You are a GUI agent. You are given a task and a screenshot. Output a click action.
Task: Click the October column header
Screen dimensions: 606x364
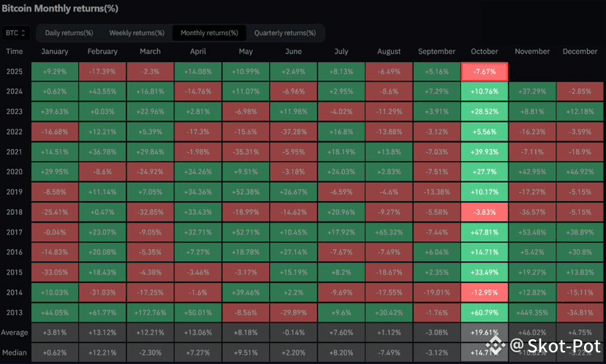pyautogui.click(x=484, y=51)
